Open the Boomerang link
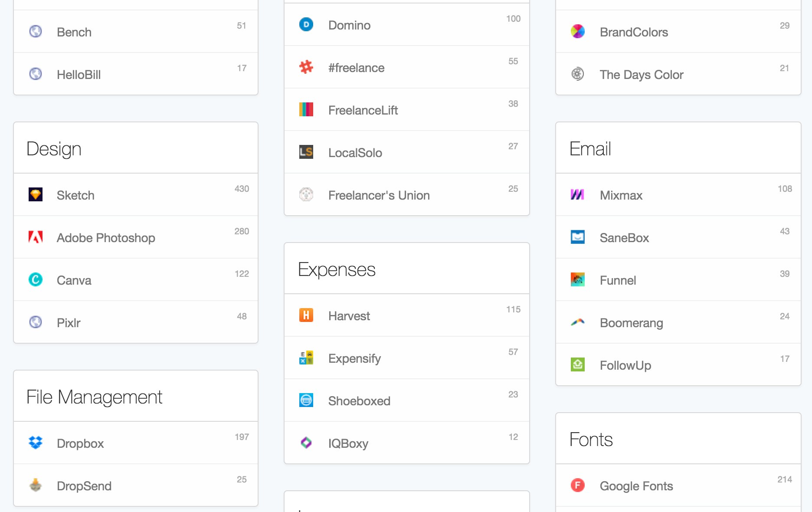 (x=632, y=323)
